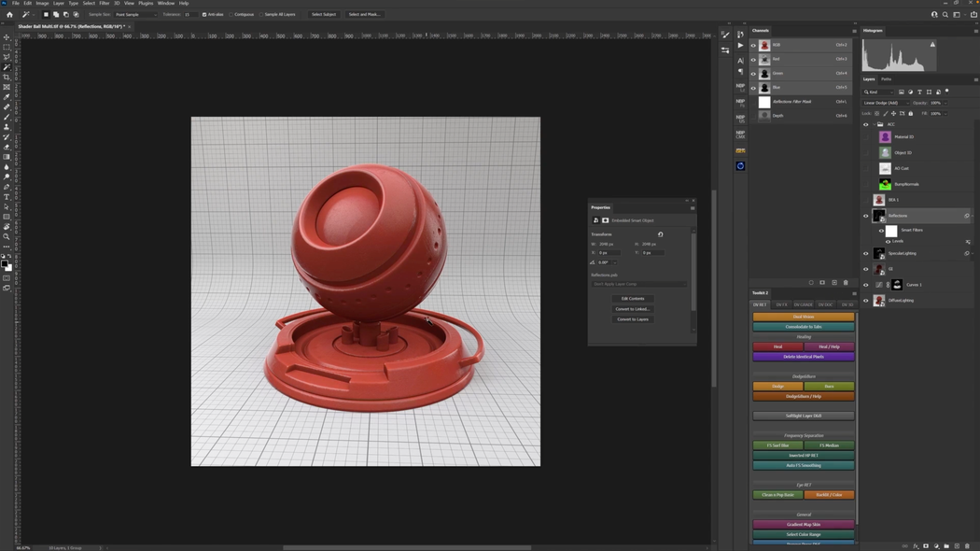980x551 pixels.
Task: Switch to the DV FX tab
Action: (781, 304)
